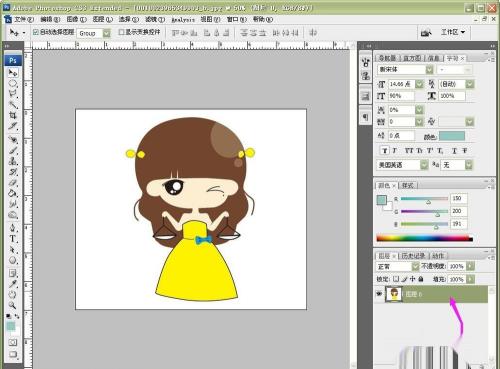The width and height of the screenshot is (500, 369).
Task: Select the Crop tool
Action: (13, 115)
